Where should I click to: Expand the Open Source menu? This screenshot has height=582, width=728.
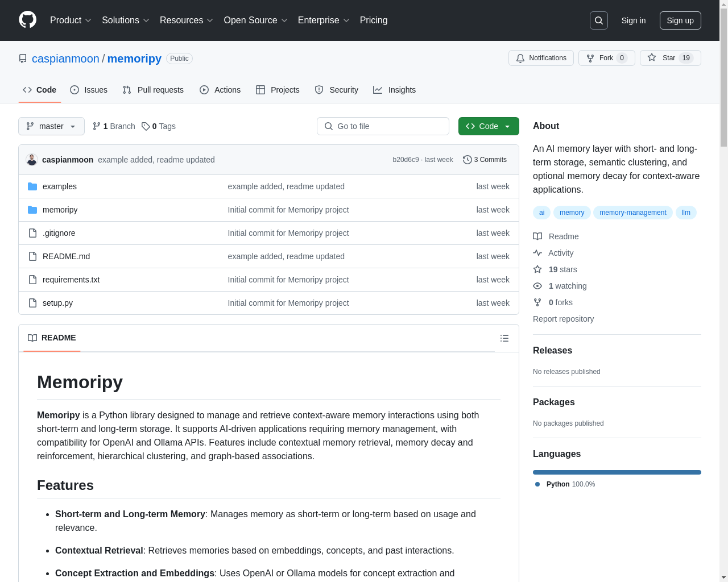pos(256,20)
